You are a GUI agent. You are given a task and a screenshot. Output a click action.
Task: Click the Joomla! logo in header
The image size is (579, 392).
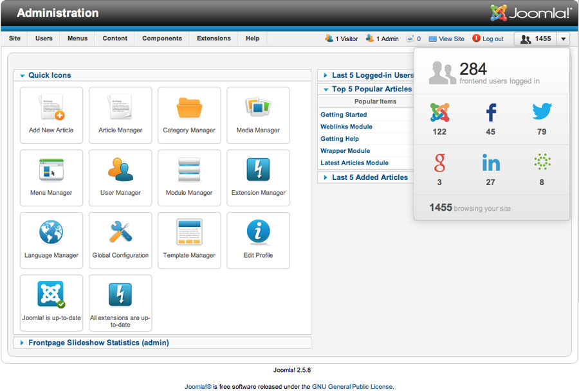[531, 13]
